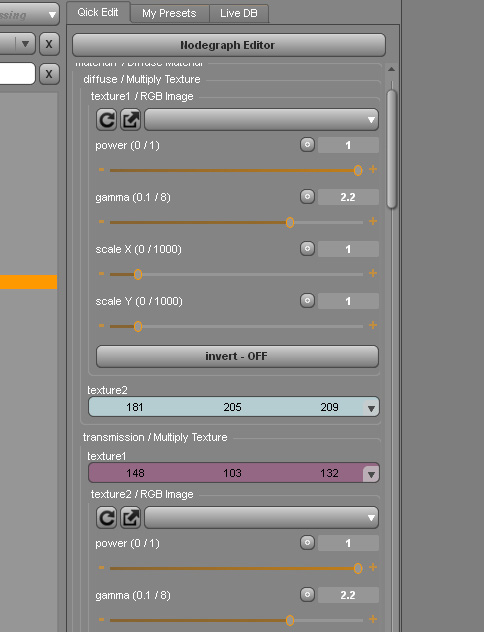Click the white text field in left panel
The width and height of the screenshot is (484, 632).
coord(17,73)
